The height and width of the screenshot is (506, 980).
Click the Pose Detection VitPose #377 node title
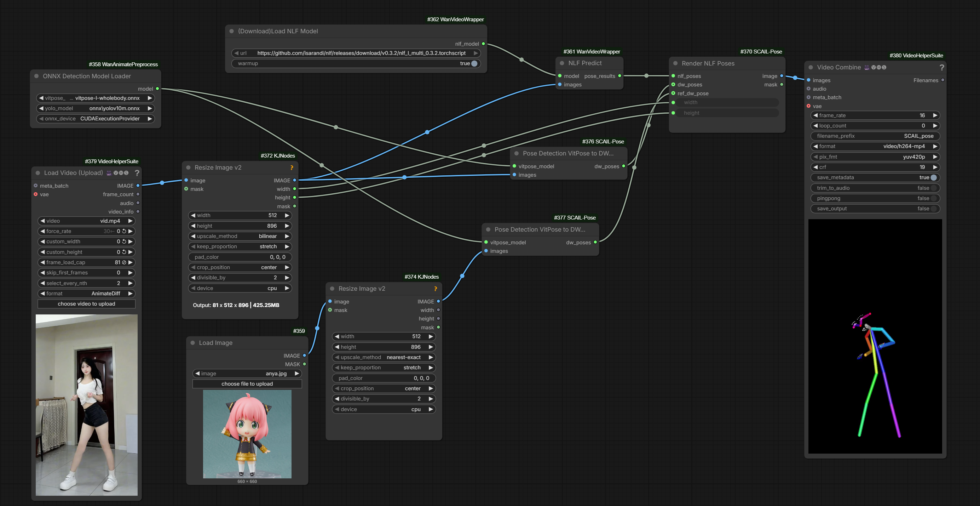[x=540, y=229]
